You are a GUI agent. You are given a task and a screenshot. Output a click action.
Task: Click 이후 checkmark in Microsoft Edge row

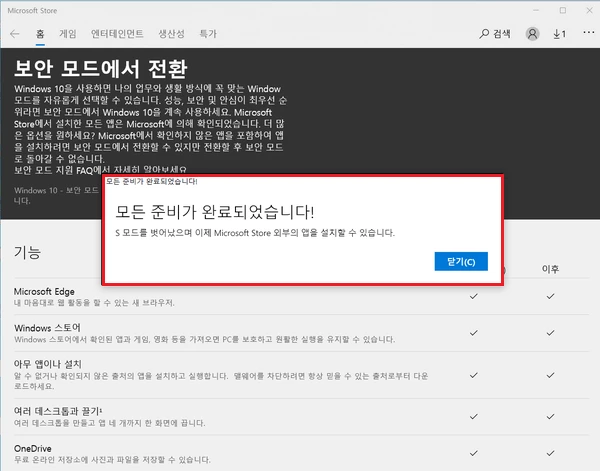pos(550,296)
